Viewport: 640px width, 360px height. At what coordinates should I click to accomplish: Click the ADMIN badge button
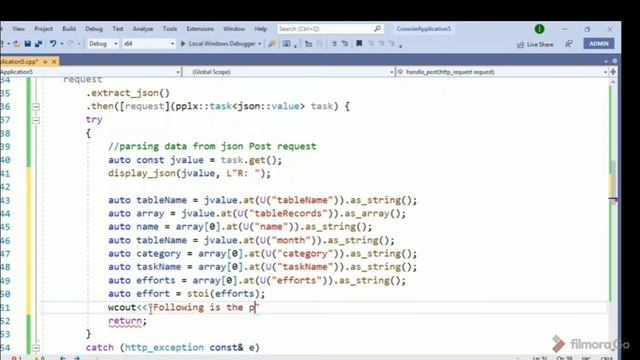click(599, 44)
